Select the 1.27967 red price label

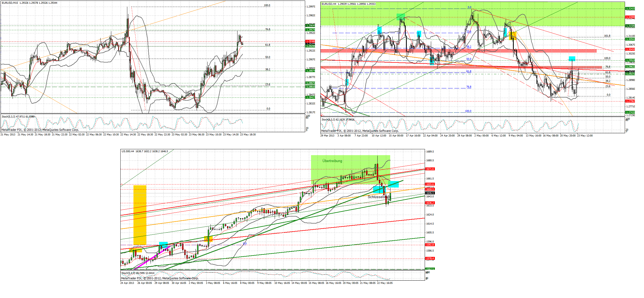pyautogui.click(x=630, y=101)
